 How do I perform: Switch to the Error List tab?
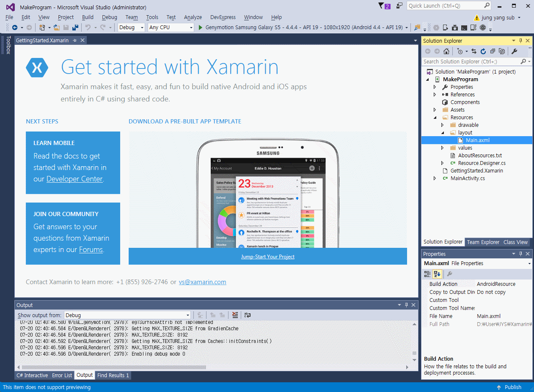62,376
